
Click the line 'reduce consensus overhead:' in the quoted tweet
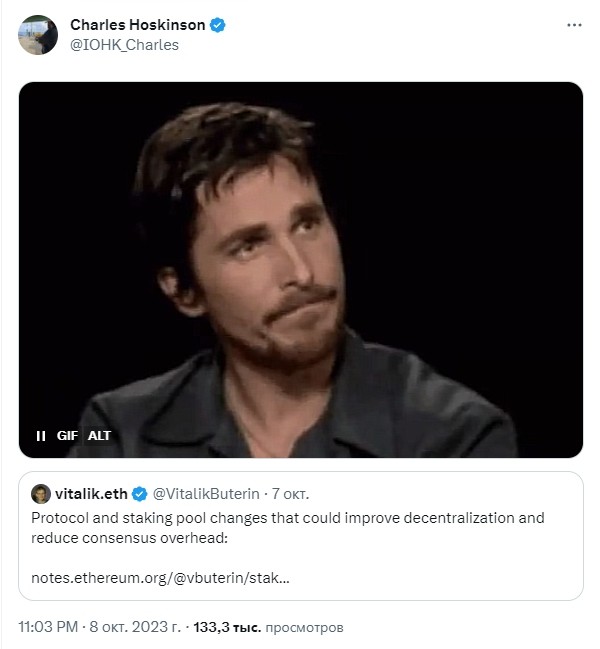point(130,538)
